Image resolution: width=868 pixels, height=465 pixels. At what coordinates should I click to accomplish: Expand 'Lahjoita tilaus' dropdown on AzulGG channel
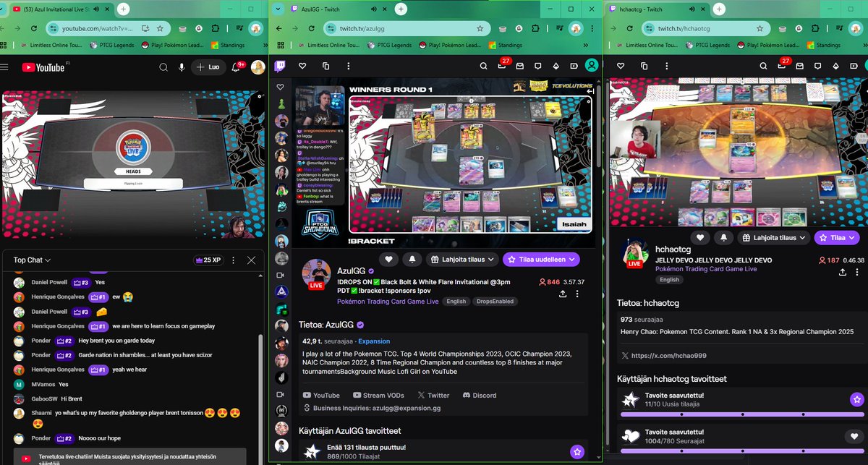click(x=463, y=259)
